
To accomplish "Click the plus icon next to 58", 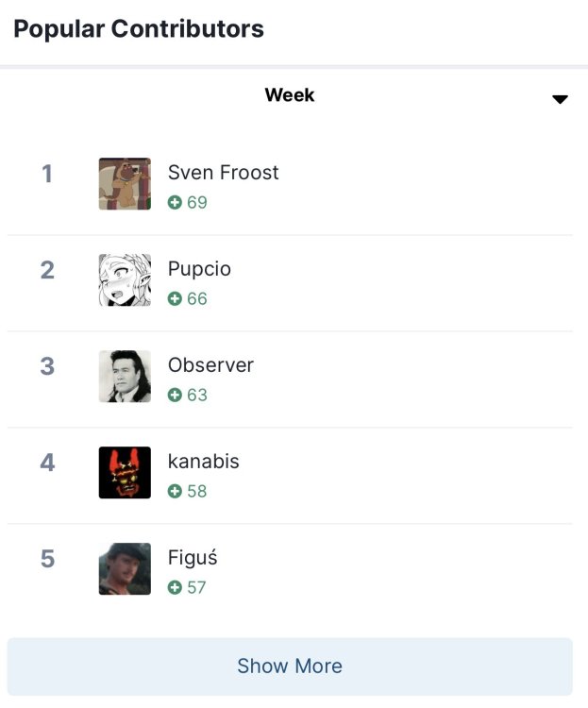I will [175, 492].
